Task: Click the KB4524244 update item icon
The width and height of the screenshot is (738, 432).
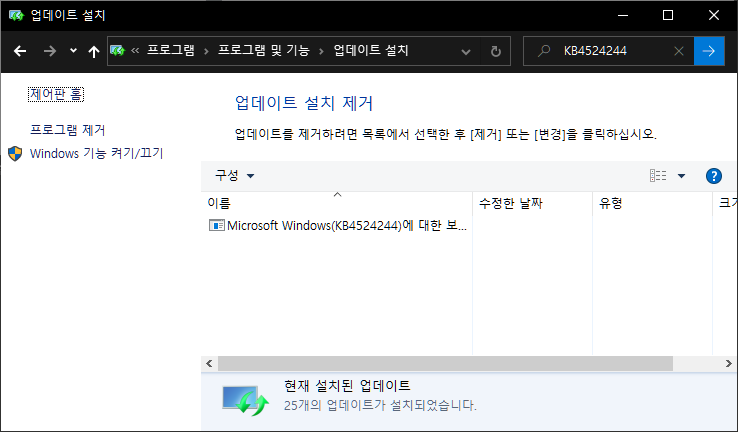Action: pyautogui.click(x=217, y=225)
